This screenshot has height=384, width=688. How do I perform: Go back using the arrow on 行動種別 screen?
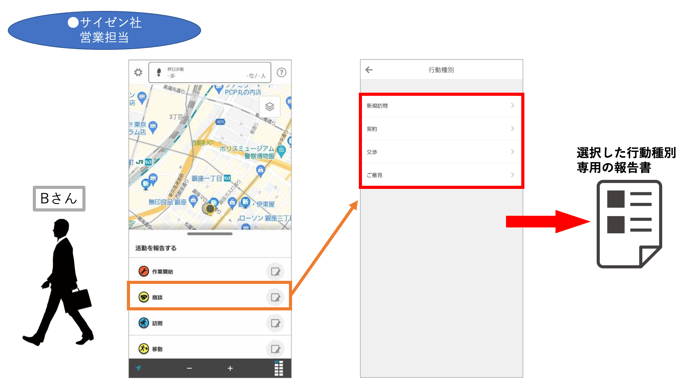coord(369,70)
